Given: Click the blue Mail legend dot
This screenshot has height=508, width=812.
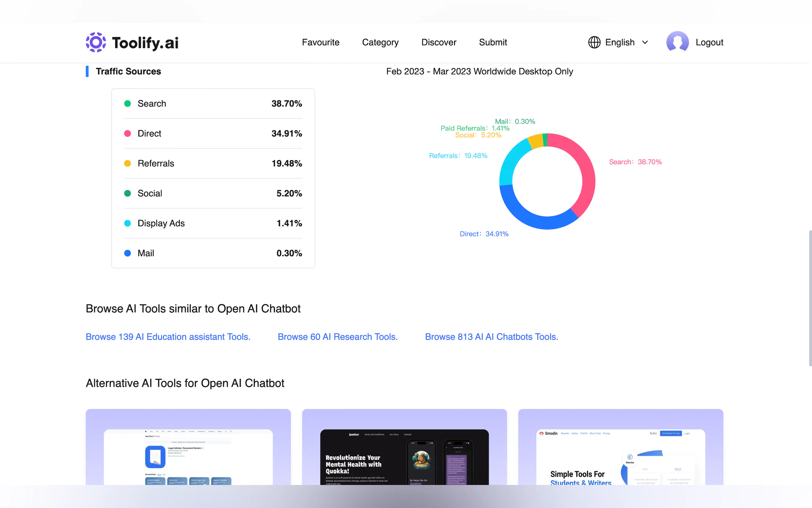Looking at the screenshot, I should point(128,253).
